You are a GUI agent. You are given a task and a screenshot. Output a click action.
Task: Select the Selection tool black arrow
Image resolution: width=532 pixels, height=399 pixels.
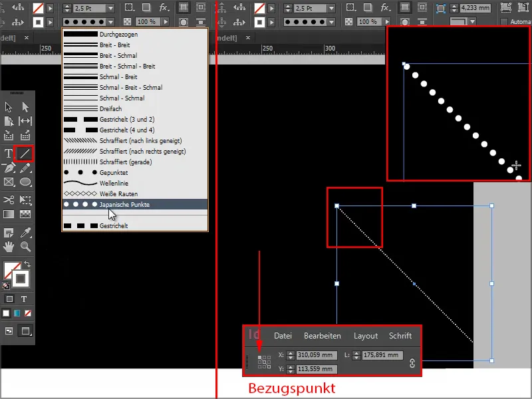point(9,107)
